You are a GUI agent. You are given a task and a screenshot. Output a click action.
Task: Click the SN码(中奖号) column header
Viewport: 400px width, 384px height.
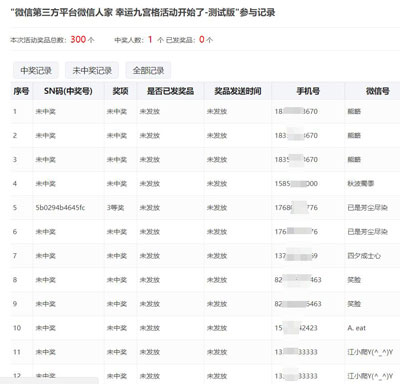click(68, 91)
